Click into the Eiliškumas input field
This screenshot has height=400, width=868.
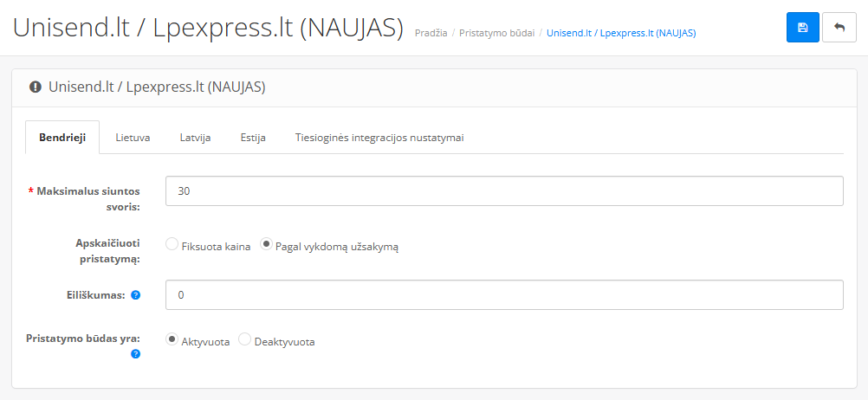coord(504,295)
